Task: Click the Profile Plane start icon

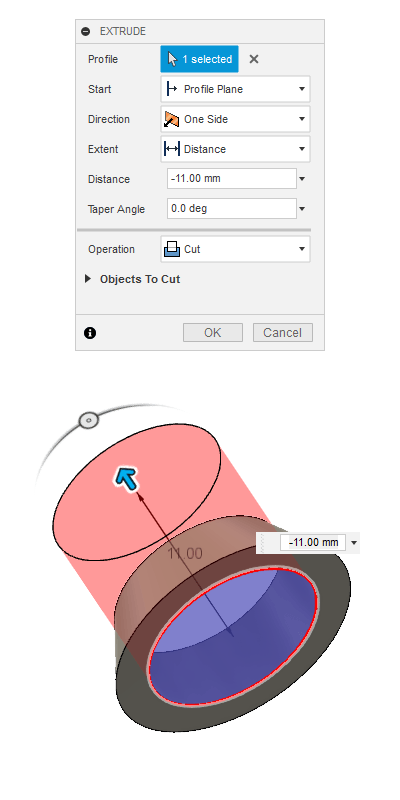Action: tap(171, 89)
